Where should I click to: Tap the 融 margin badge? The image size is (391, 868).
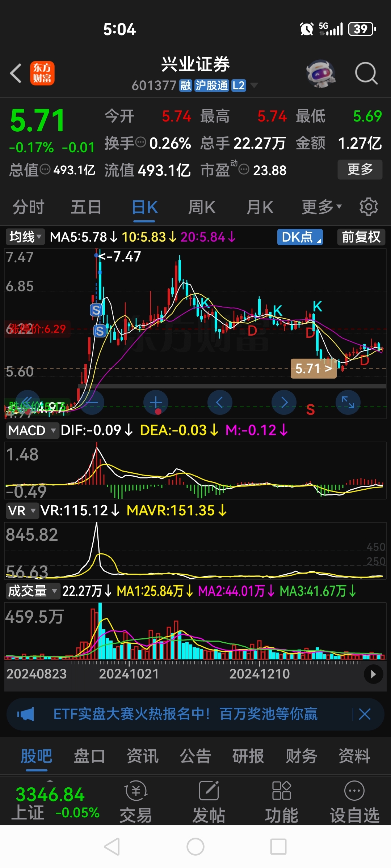click(186, 86)
